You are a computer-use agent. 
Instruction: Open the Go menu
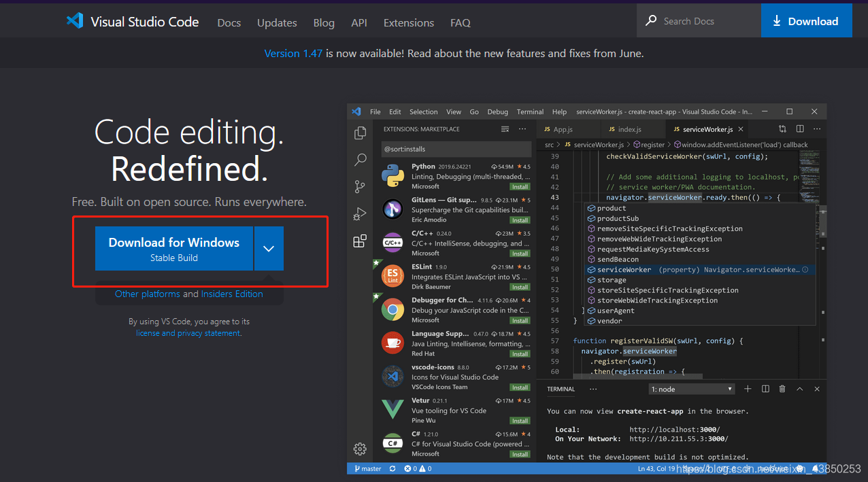point(474,111)
